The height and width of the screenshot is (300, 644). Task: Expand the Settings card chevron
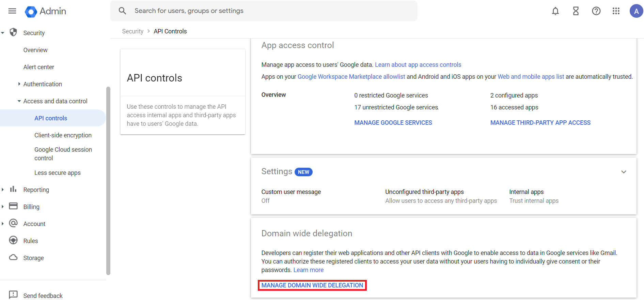(624, 172)
